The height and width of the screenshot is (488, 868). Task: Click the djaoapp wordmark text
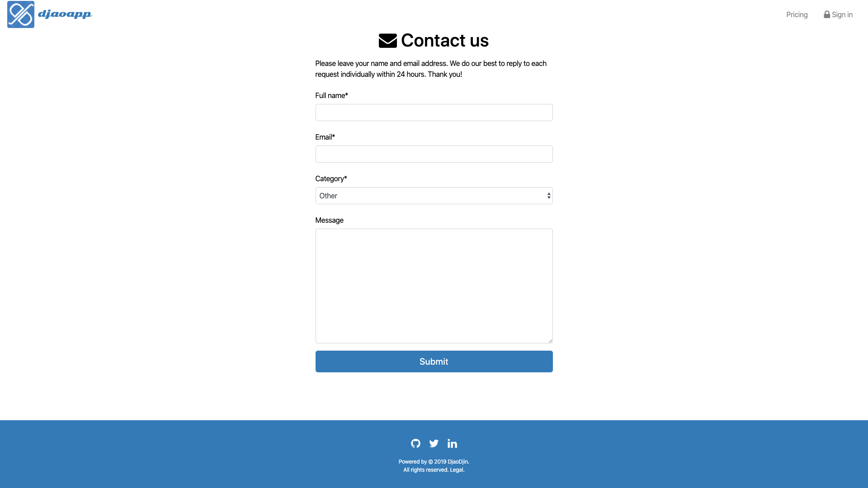click(65, 14)
